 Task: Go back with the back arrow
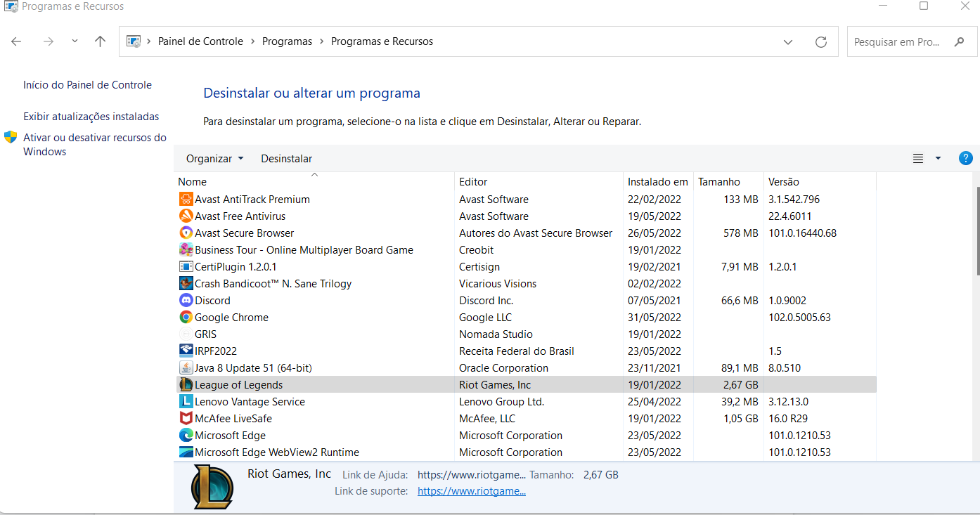pos(16,41)
